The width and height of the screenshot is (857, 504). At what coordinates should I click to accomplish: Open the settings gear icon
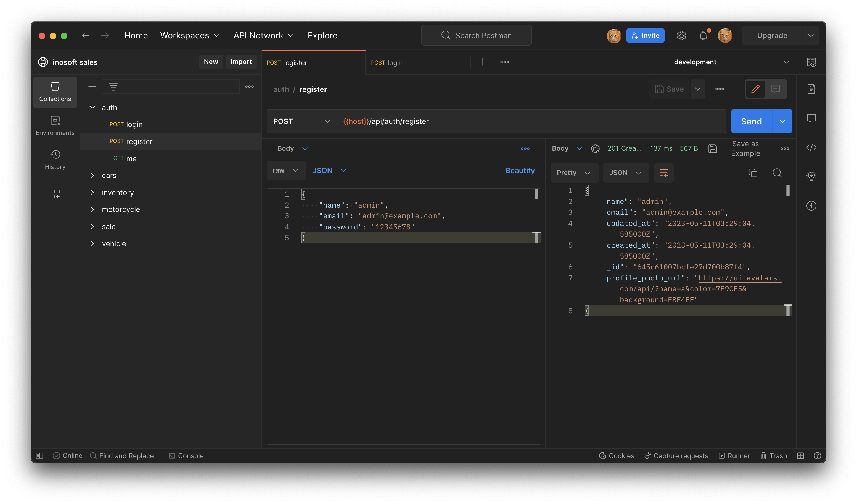(x=681, y=35)
